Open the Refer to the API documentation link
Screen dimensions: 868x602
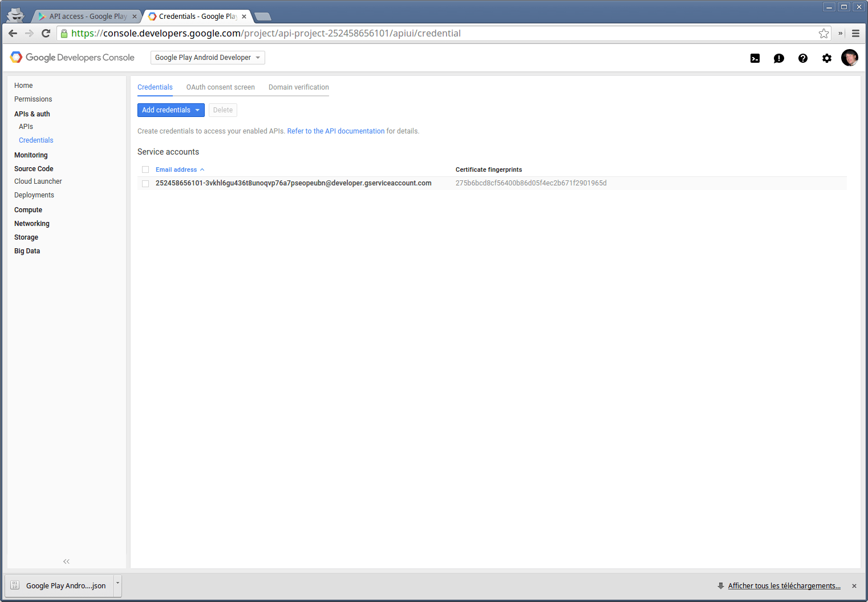tap(335, 131)
